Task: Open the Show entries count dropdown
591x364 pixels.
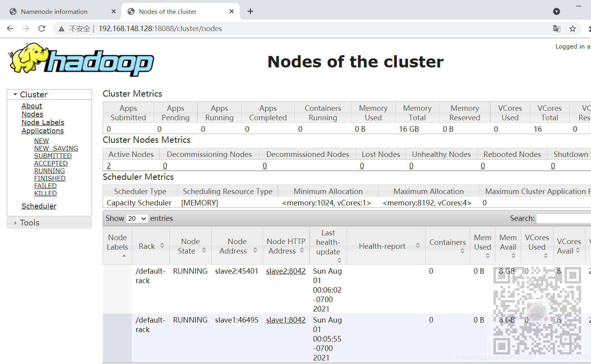Action: (x=137, y=218)
